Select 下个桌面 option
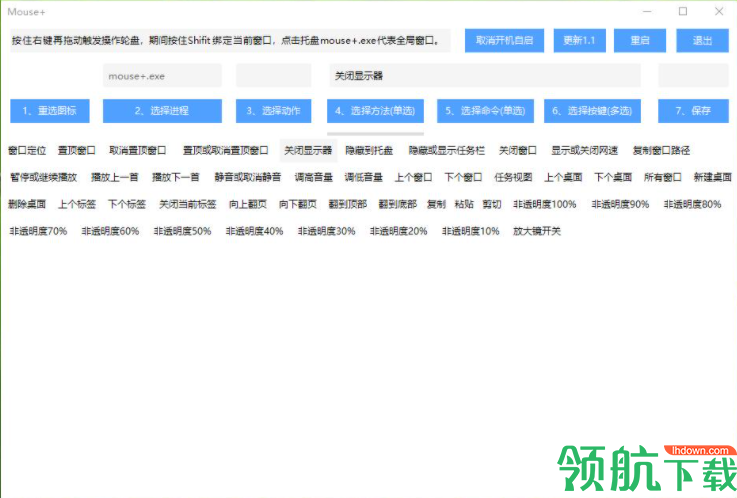The image size is (737, 498). click(613, 177)
